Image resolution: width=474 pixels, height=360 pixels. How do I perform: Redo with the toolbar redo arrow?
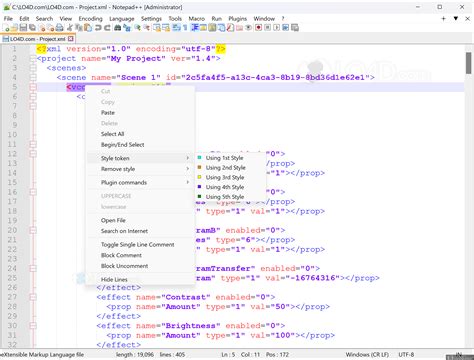click(107, 28)
